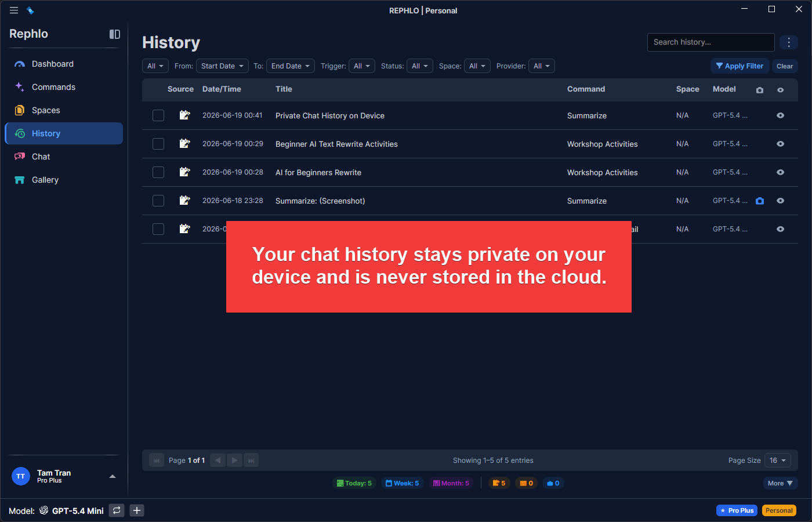Click source icon for Beginner AI Text Rewrite row
This screenshot has width=812, height=522.
click(x=184, y=143)
